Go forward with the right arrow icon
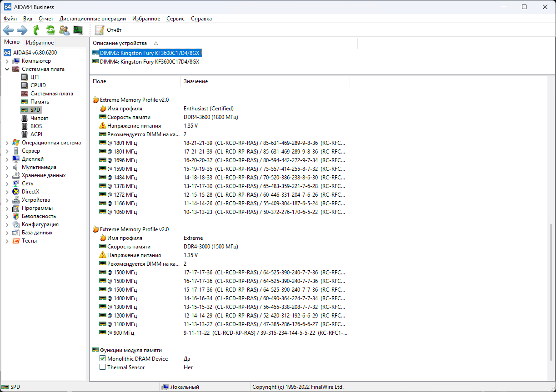The width and height of the screenshot is (556, 392). [22, 30]
